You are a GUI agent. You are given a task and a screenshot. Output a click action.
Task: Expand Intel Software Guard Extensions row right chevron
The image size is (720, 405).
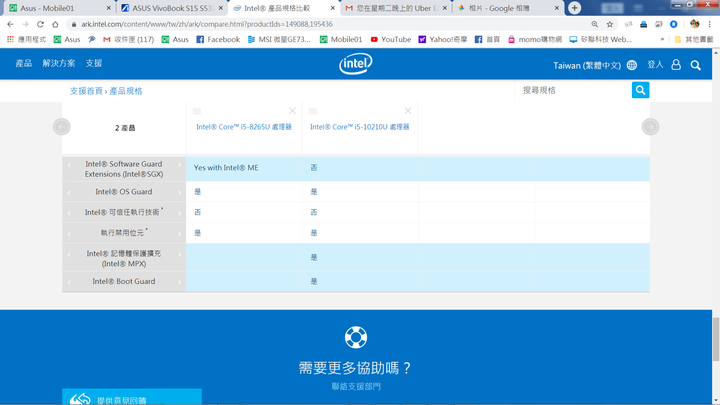(180, 164)
